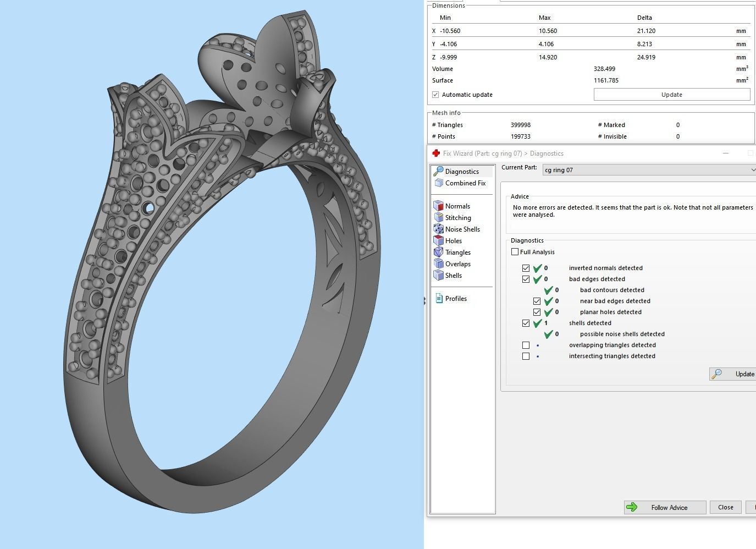Open the Shells fix page

(x=448, y=276)
